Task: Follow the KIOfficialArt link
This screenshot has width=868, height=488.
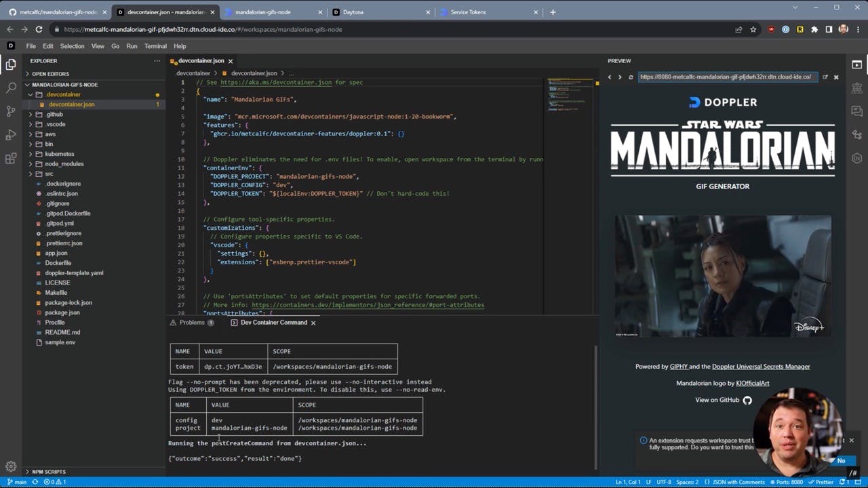Action: (x=753, y=384)
